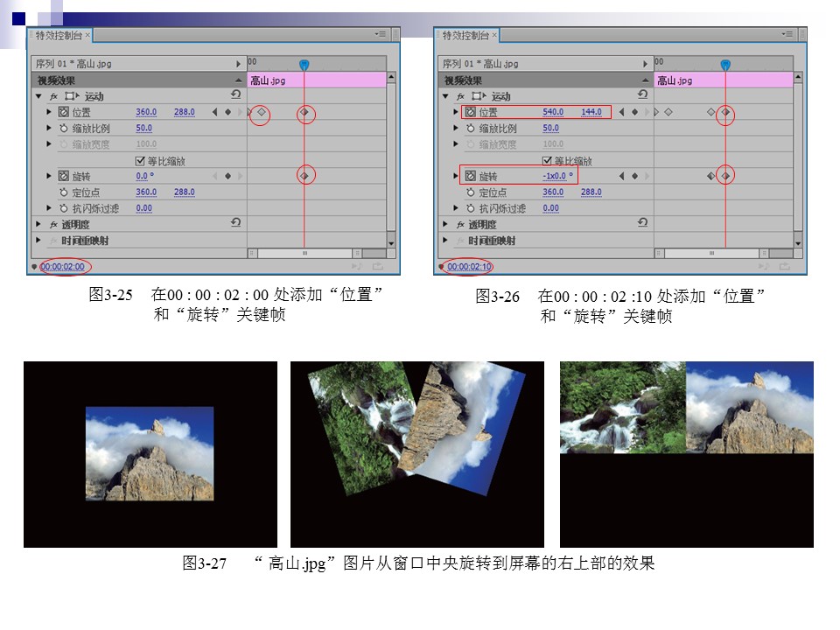Click the 运动 transform icon in Fig 3-26 panel
The image size is (840, 630).
(x=479, y=96)
